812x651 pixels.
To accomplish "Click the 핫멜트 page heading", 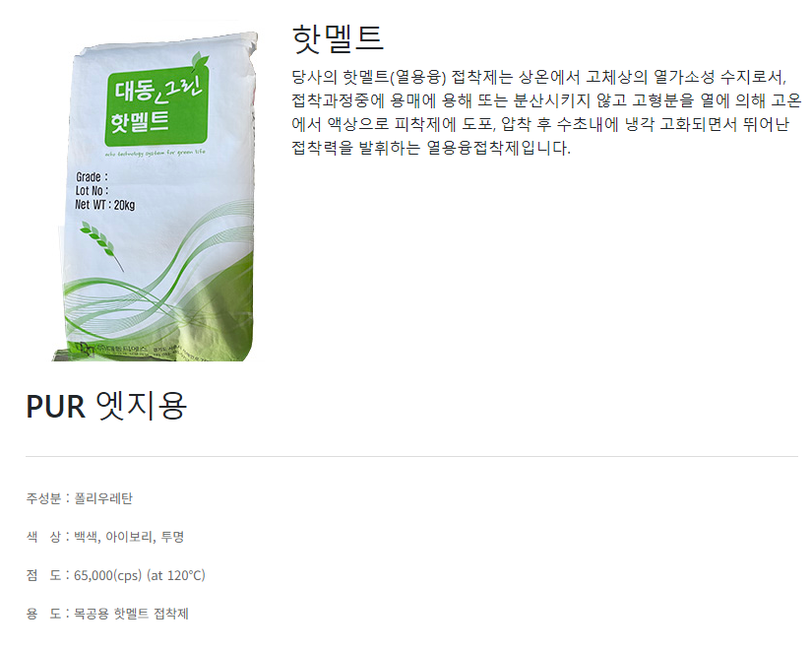I will [x=338, y=38].
